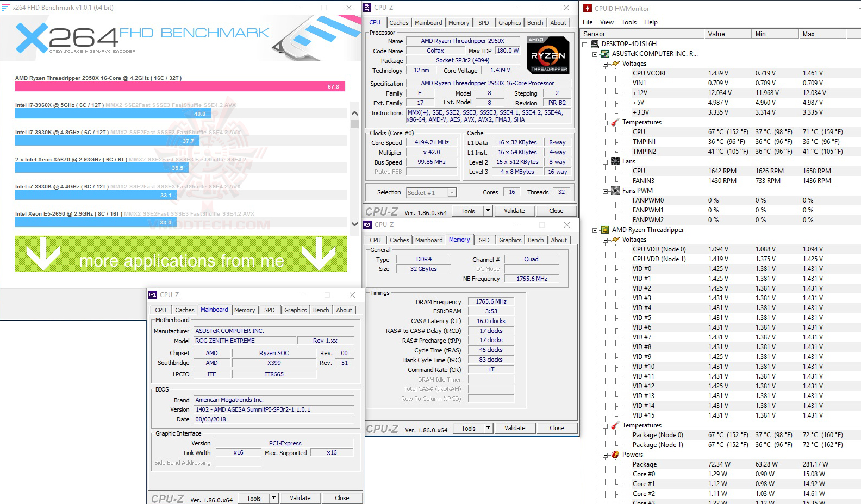861x504 pixels.
Task: Click Validate in the CPU-Z Processor window
Action: tap(514, 211)
